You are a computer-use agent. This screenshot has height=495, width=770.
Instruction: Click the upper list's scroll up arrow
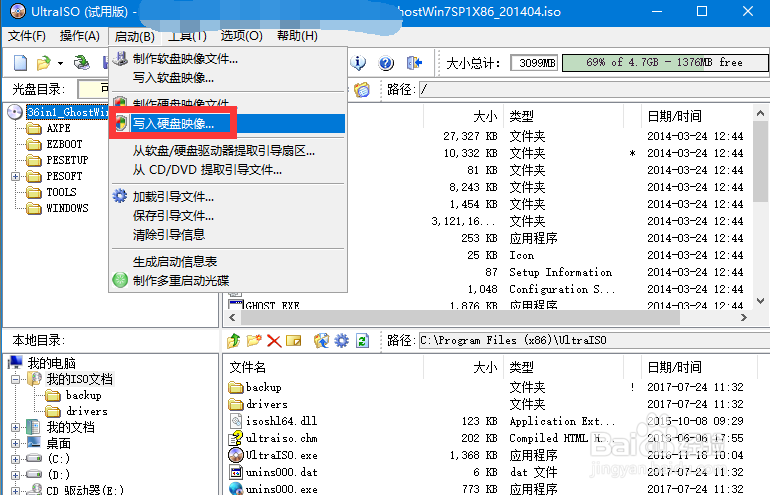click(x=760, y=114)
